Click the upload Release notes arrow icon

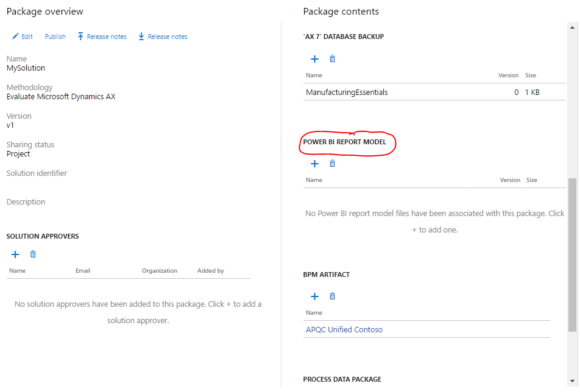pos(80,37)
